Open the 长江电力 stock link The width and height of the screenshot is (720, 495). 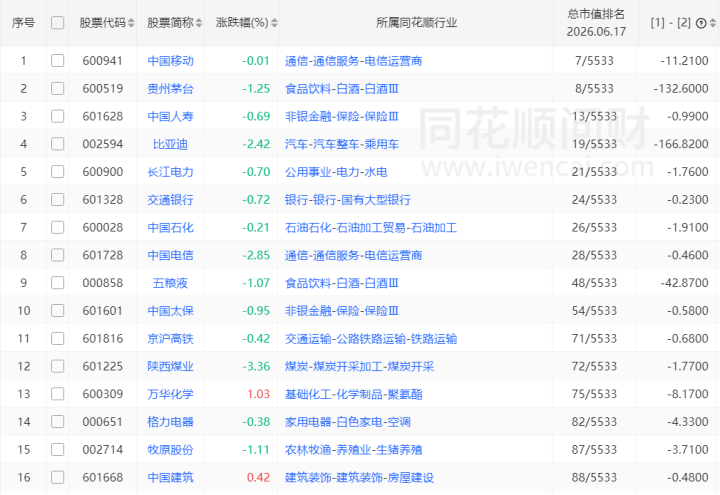pos(170,172)
